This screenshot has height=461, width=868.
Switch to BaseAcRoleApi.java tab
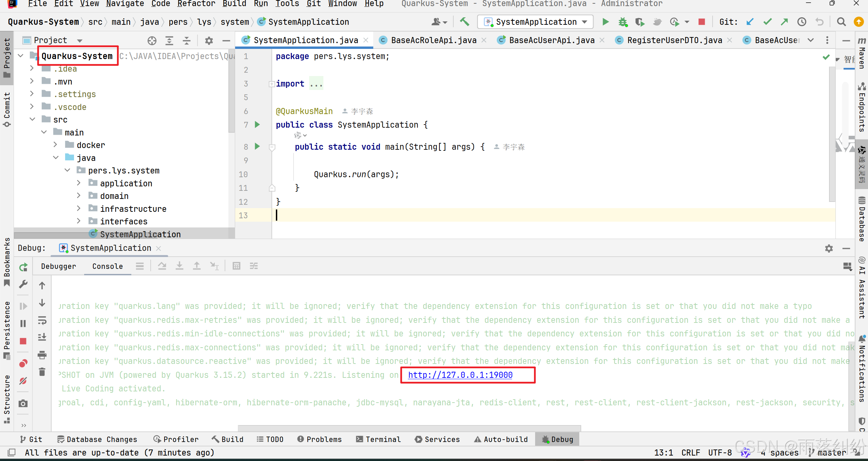pos(433,40)
